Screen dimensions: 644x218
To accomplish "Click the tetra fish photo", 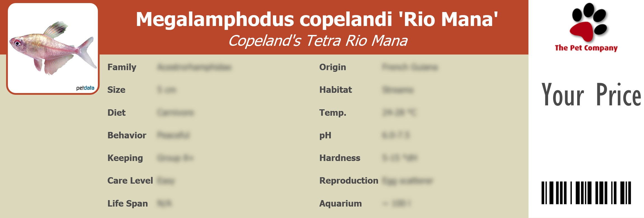I will tap(53, 48).
